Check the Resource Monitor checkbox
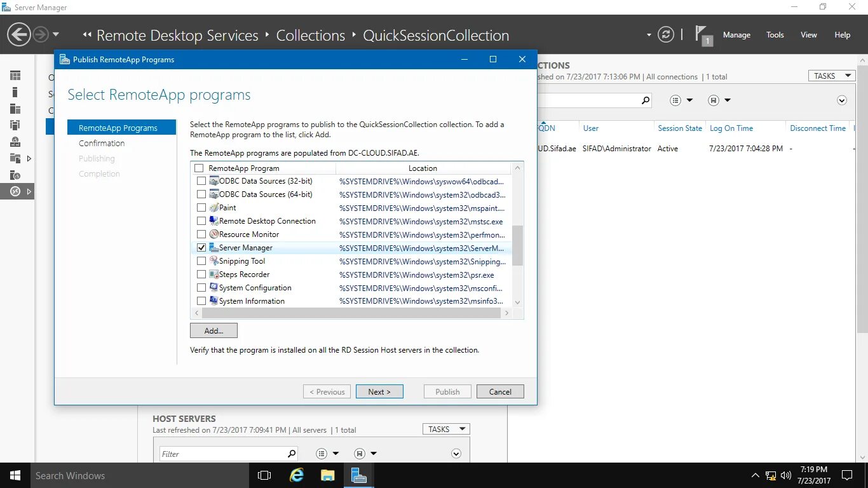Image resolution: width=868 pixels, height=488 pixels. tap(201, 234)
